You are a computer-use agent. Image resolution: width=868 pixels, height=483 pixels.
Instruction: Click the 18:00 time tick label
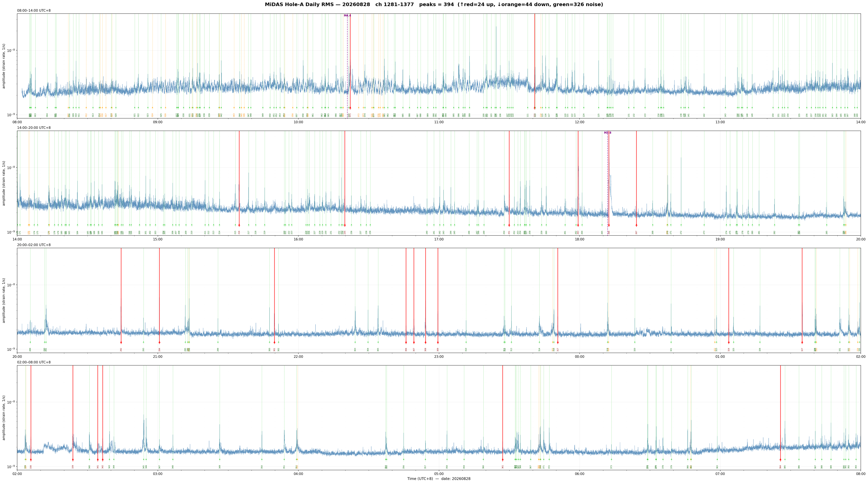(580, 239)
